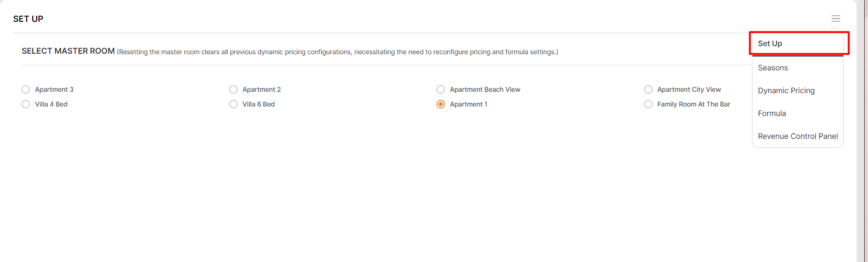
Task: Select Apartment Beach View radio circle
Action: [441, 89]
